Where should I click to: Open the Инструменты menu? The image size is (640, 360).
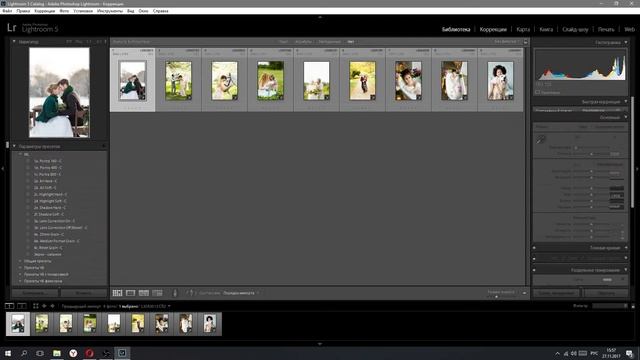[110, 11]
